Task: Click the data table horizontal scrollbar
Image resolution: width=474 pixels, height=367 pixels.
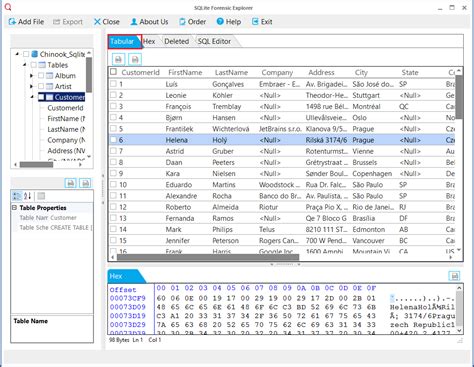Action: tap(208, 257)
